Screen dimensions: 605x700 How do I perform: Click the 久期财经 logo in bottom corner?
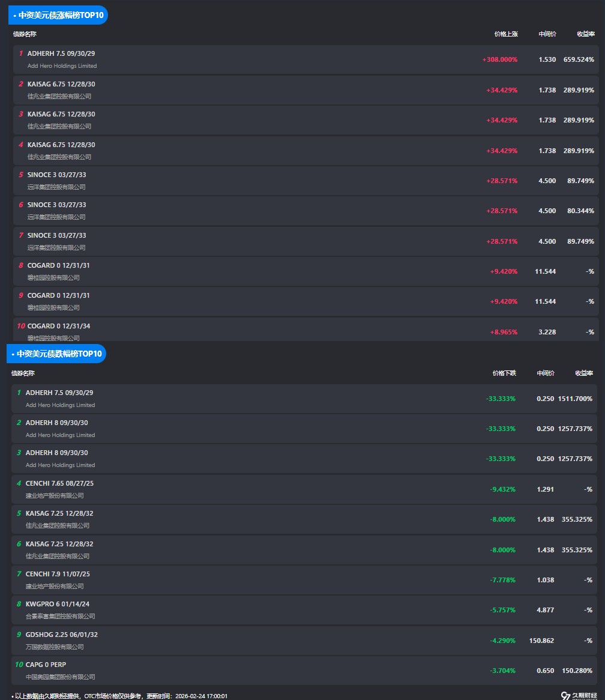pos(579,695)
